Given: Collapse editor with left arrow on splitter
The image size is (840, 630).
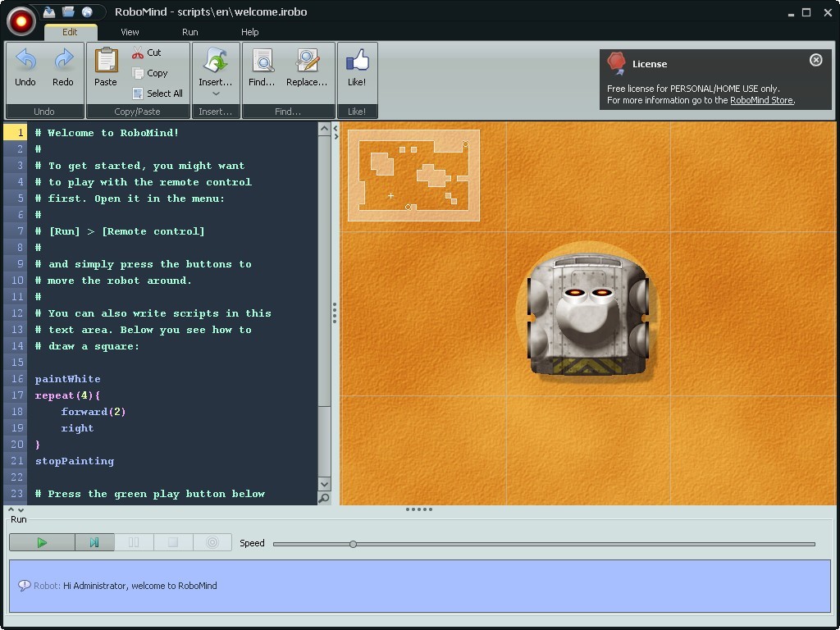Looking at the screenshot, I should (336, 128).
